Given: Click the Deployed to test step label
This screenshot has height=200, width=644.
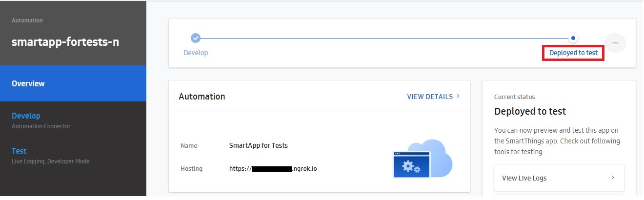Looking at the screenshot, I should [573, 53].
